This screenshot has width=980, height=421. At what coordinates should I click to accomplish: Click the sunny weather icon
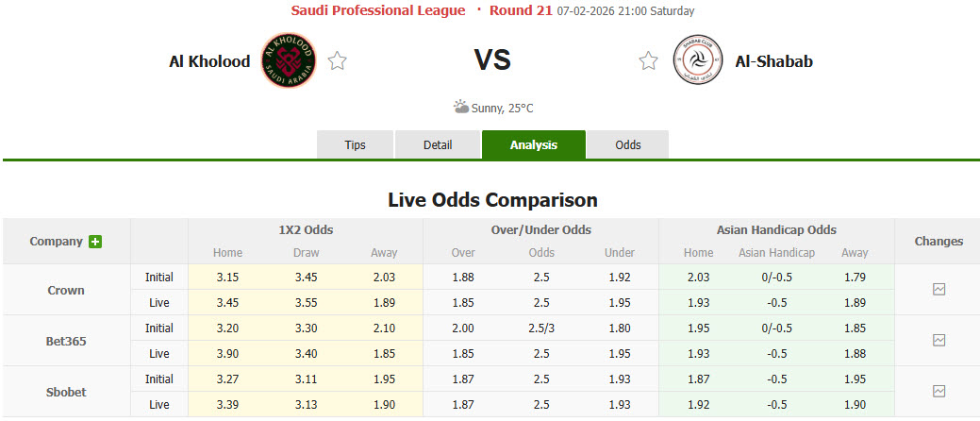[x=461, y=108]
